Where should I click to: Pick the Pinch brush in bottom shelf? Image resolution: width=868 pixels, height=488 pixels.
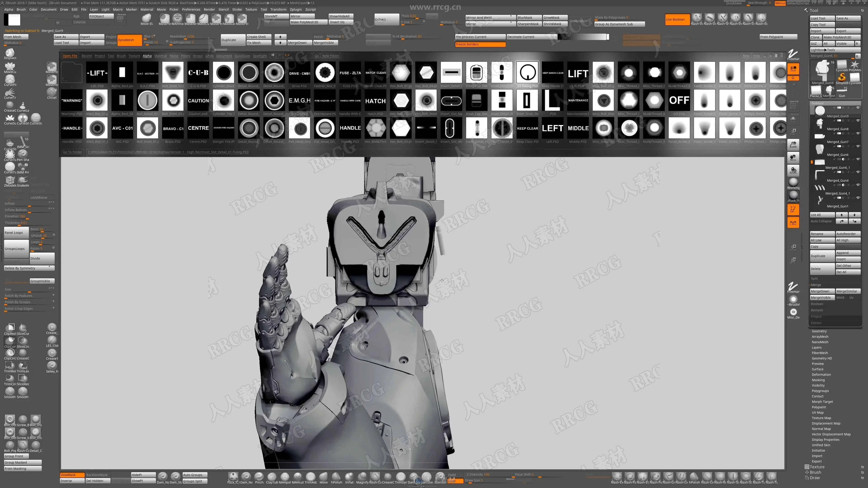pos(259,476)
